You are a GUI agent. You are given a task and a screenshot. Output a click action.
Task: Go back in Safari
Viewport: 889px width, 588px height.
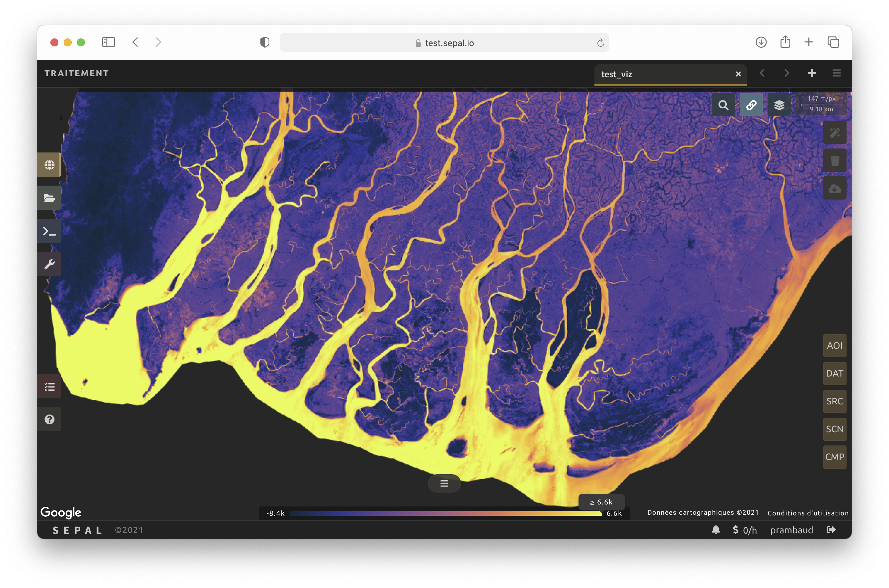(135, 42)
